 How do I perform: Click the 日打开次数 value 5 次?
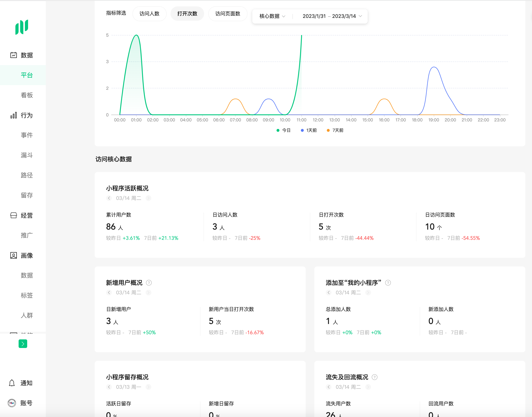(325, 227)
